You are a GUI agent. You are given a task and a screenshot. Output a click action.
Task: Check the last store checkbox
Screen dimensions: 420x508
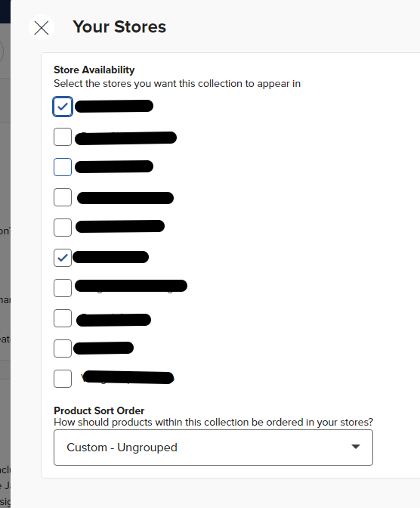[x=63, y=379]
